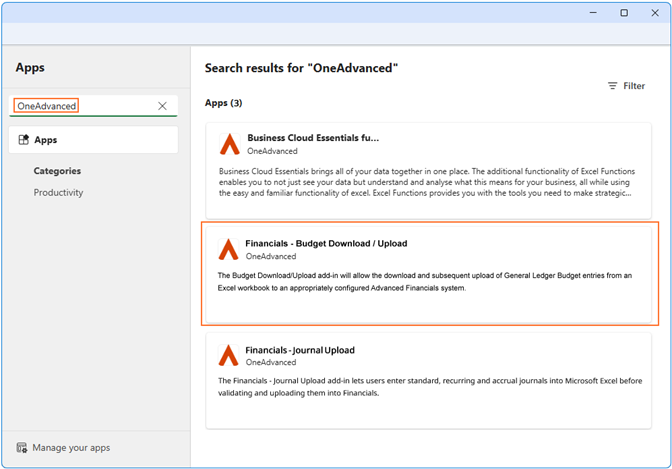This screenshot has height=469, width=672.
Task: Choose the Productivity category
Action: point(58,192)
